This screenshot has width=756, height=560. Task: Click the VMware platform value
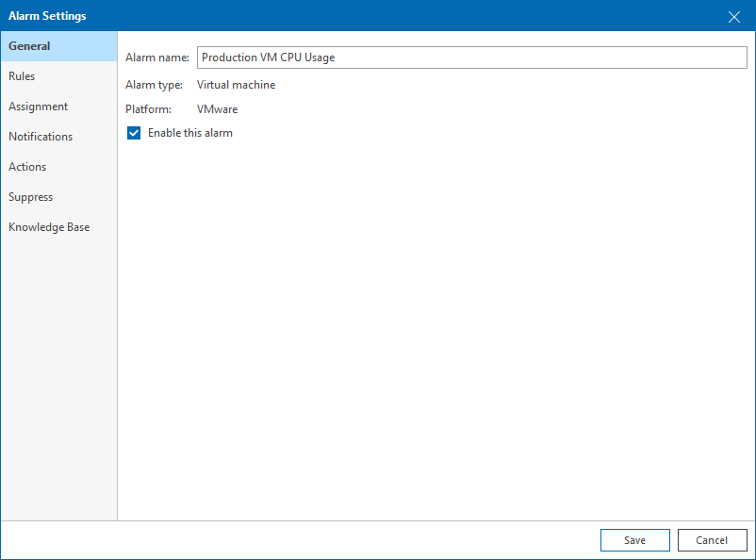tap(218, 109)
